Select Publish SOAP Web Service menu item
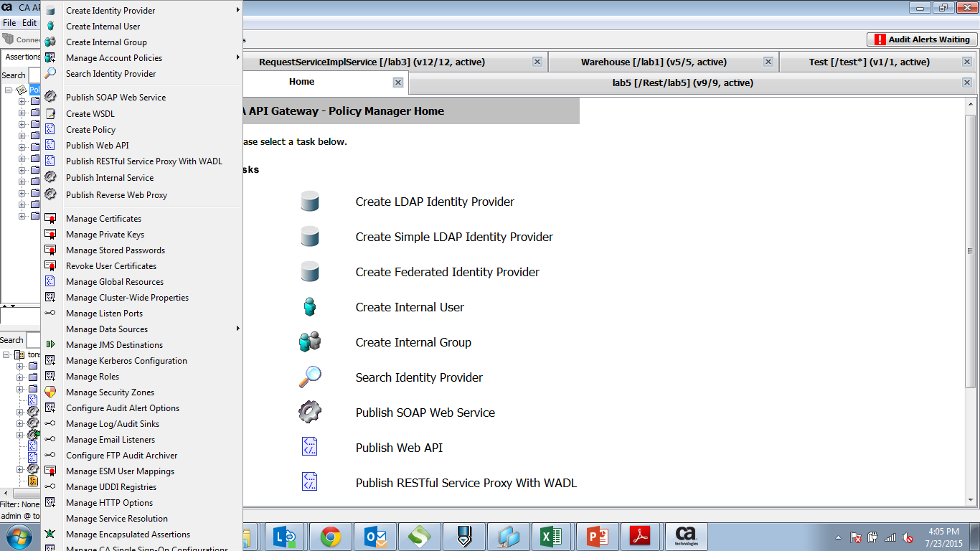This screenshot has width=980, height=551. tap(142, 98)
